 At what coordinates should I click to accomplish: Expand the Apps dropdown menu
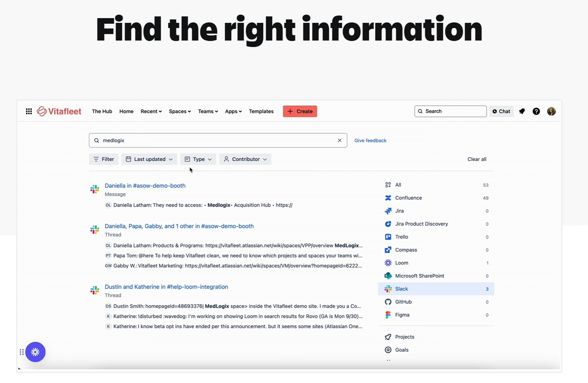[233, 111]
